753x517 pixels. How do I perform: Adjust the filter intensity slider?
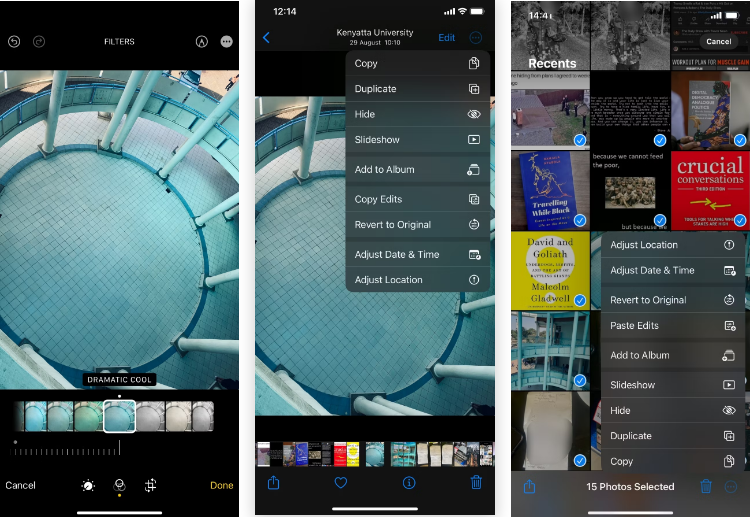(x=60, y=451)
